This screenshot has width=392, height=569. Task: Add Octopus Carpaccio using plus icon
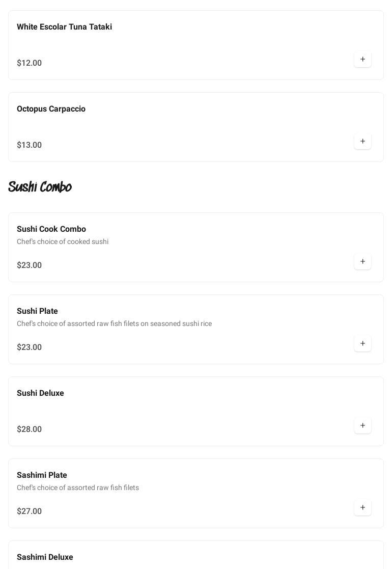(x=362, y=142)
